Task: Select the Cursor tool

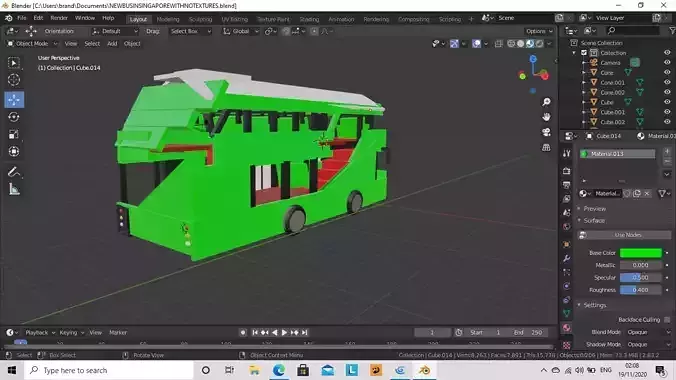Action: tap(14, 80)
